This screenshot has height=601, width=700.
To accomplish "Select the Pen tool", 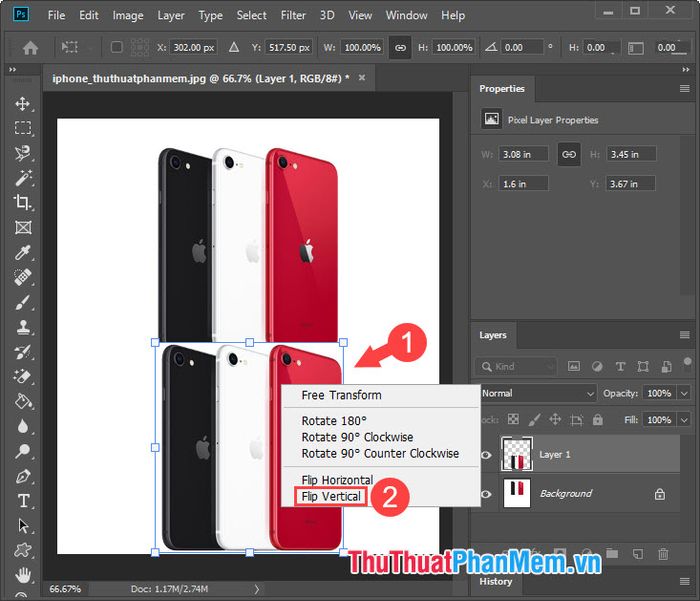I will pos(22,476).
